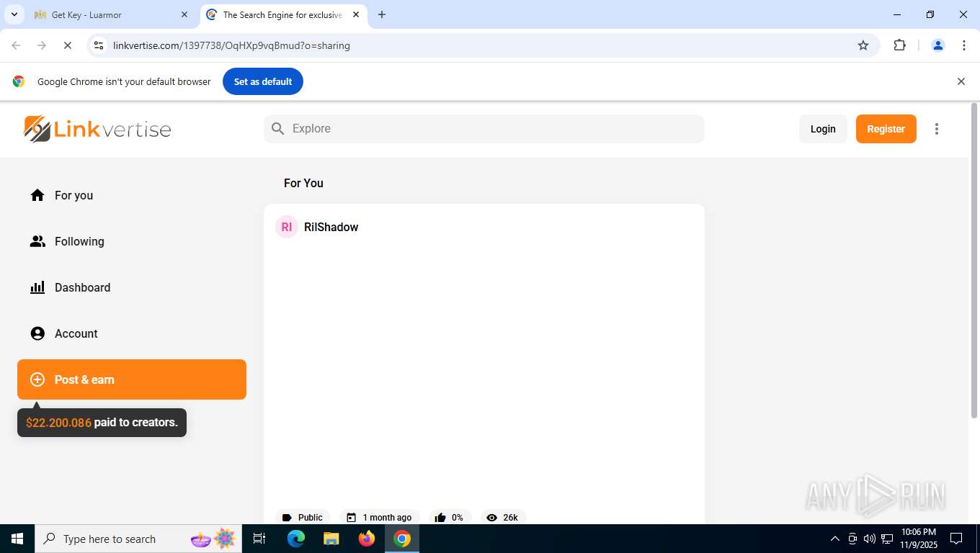Go forward in browser history
980x553 pixels.
[x=42, y=45]
